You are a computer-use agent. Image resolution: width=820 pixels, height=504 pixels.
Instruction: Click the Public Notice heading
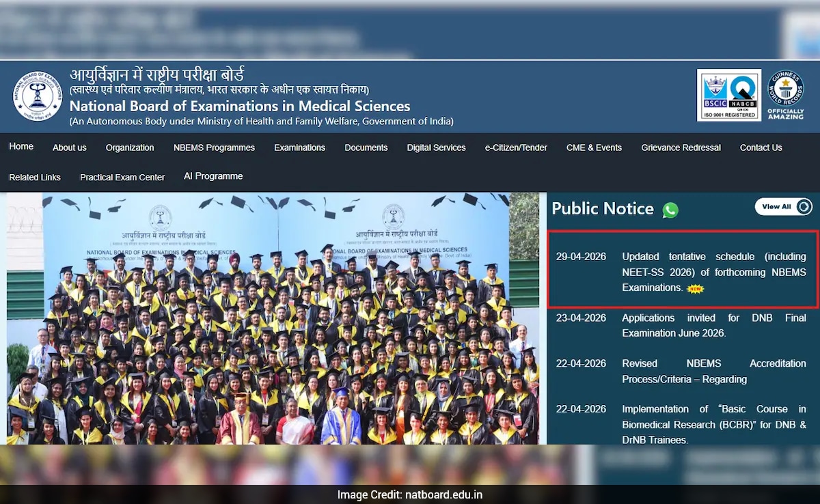pyautogui.click(x=603, y=208)
